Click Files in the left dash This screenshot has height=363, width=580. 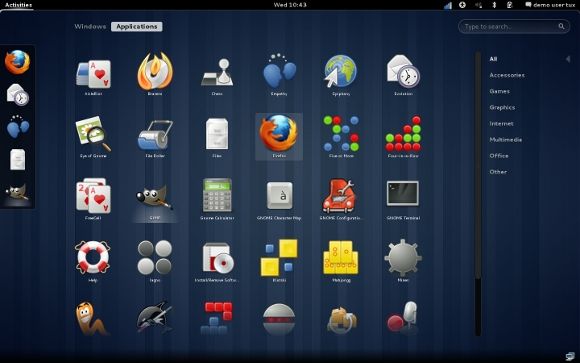pyautogui.click(x=17, y=159)
